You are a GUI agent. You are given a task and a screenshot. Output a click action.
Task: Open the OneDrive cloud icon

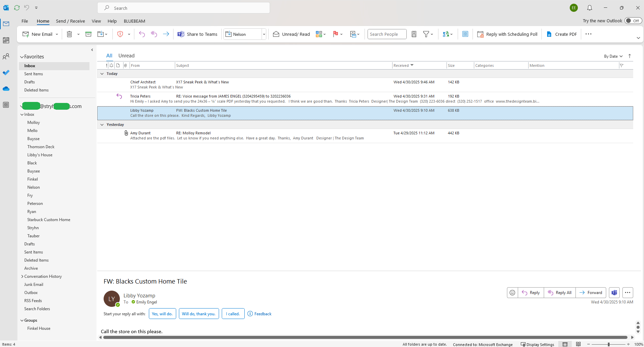pos(6,89)
